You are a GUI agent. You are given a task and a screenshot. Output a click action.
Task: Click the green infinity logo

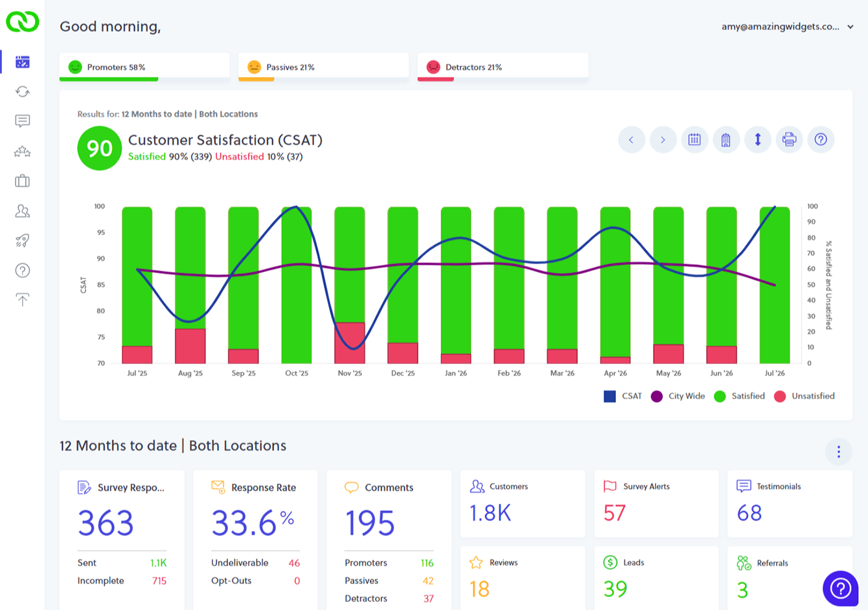pos(23,21)
